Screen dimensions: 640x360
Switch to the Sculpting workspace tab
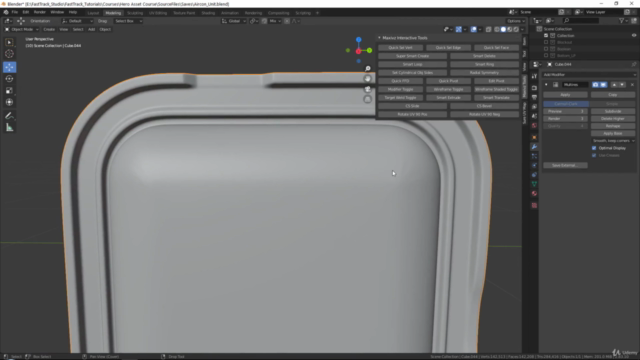coord(135,13)
